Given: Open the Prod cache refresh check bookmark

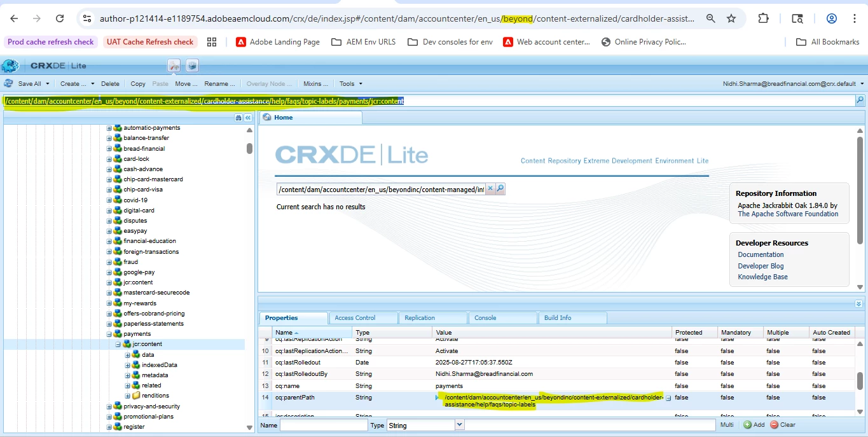Looking at the screenshot, I should tap(51, 42).
